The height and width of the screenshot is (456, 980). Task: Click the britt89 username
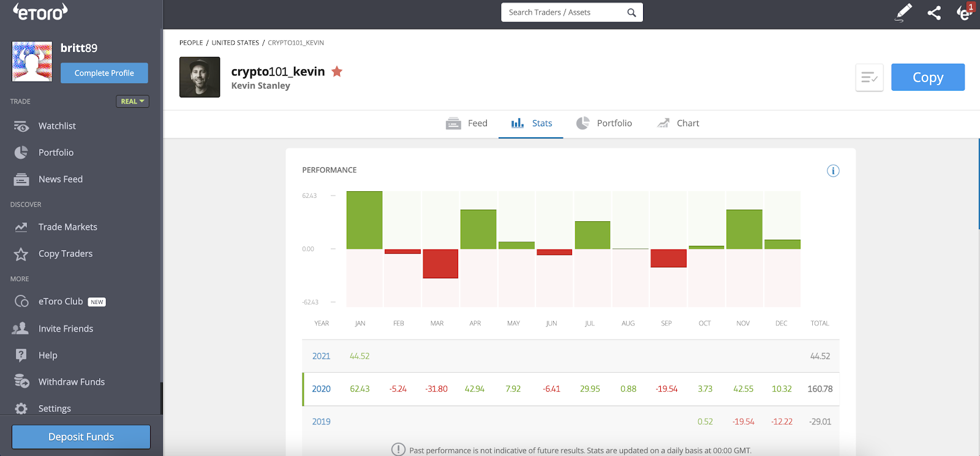pyautogui.click(x=79, y=48)
